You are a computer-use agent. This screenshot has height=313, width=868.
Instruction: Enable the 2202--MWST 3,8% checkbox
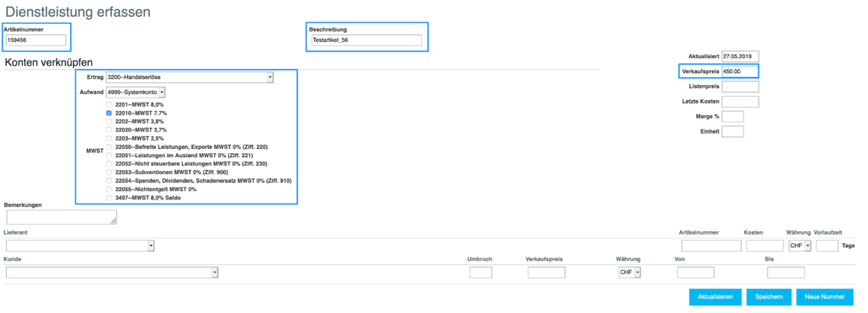pos(109,121)
